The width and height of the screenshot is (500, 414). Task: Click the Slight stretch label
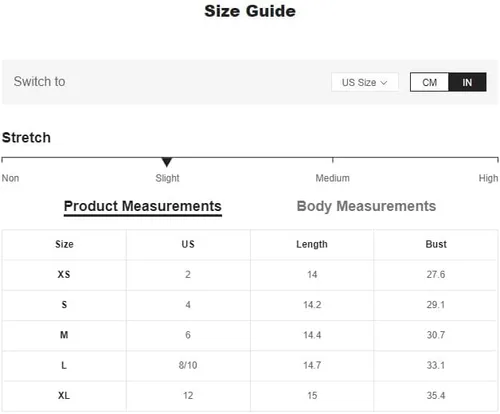(167, 178)
